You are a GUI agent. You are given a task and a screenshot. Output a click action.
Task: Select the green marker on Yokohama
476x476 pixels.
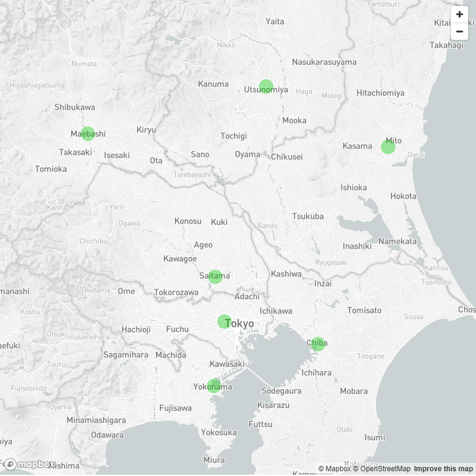point(214,386)
